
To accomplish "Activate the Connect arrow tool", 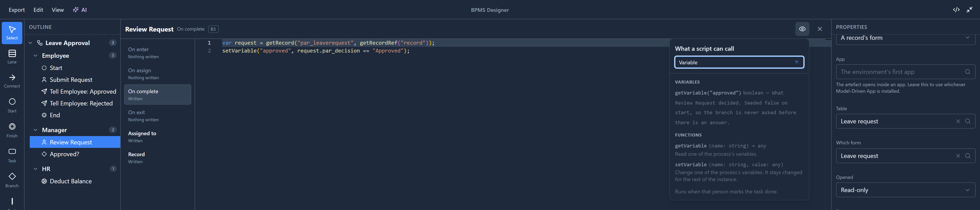I will pos(12,81).
